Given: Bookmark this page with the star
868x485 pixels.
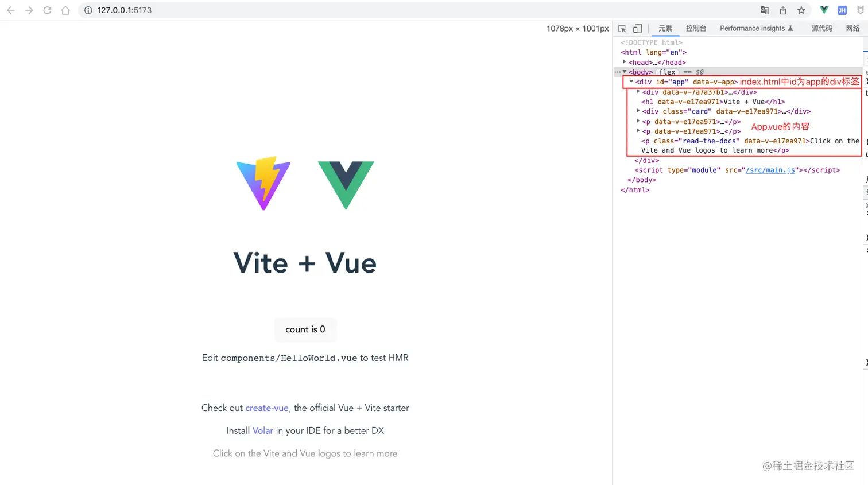Looking at the screenshot, I should pos(801,10).
